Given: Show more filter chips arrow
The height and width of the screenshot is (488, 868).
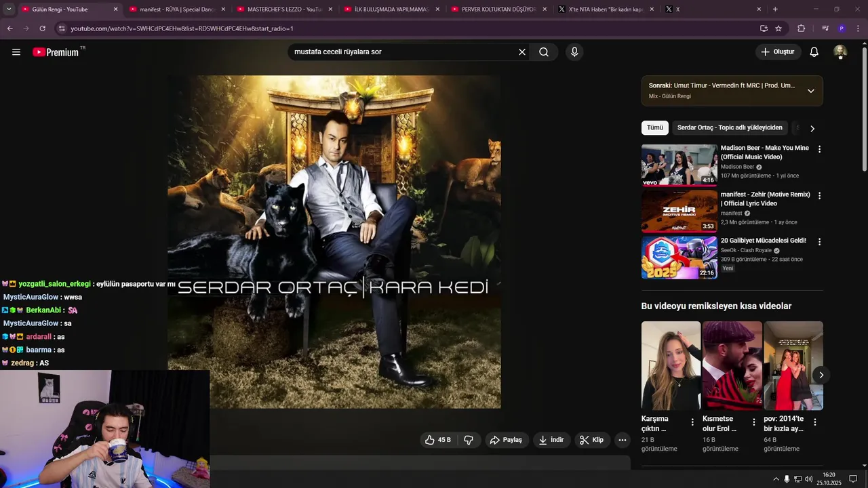Looking at the screenshot, I should pyautogui.click(x=812, y=128).
